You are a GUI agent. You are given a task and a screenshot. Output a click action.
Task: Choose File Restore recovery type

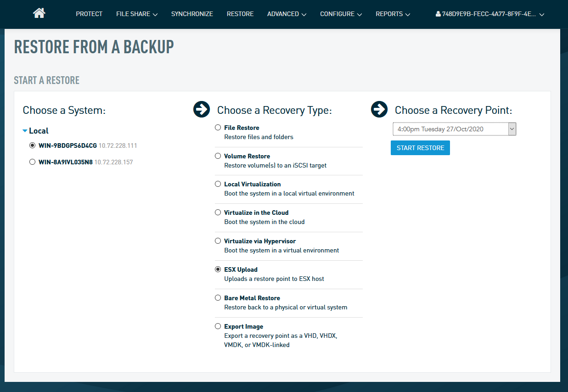tap(218, 128)
